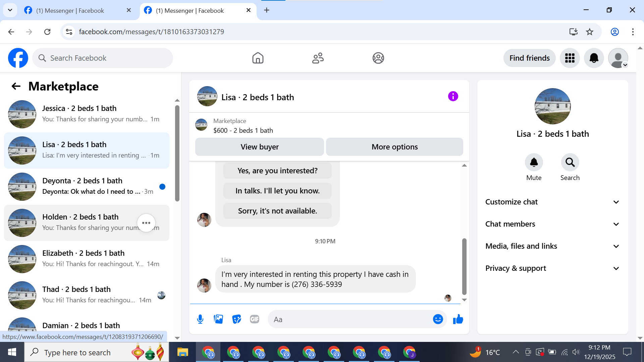Open conversation information purple icon

(x=453, y=97)
